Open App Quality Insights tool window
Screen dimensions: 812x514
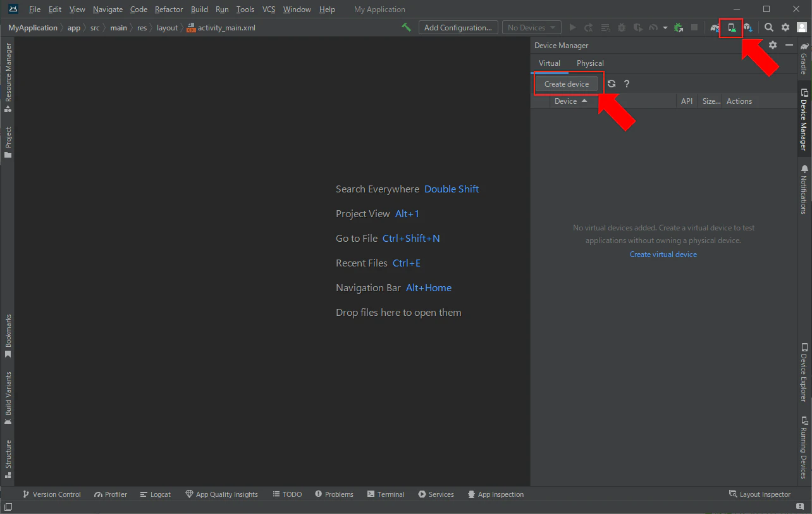click(222, 494)
